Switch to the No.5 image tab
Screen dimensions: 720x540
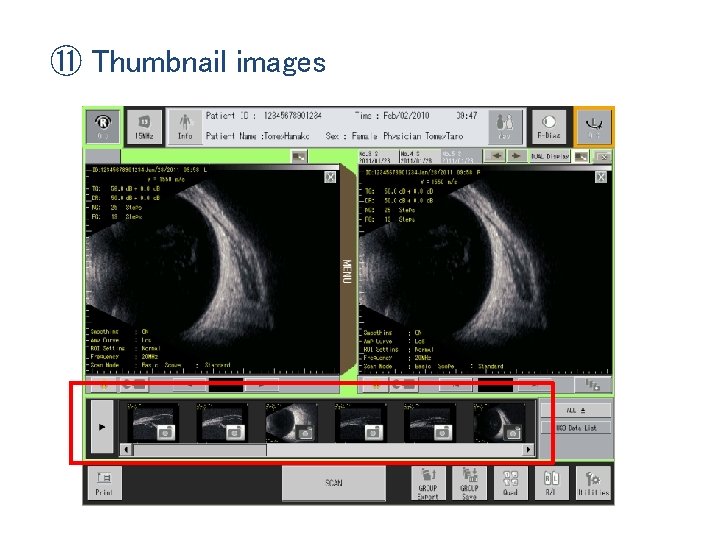tap(460, 157)
